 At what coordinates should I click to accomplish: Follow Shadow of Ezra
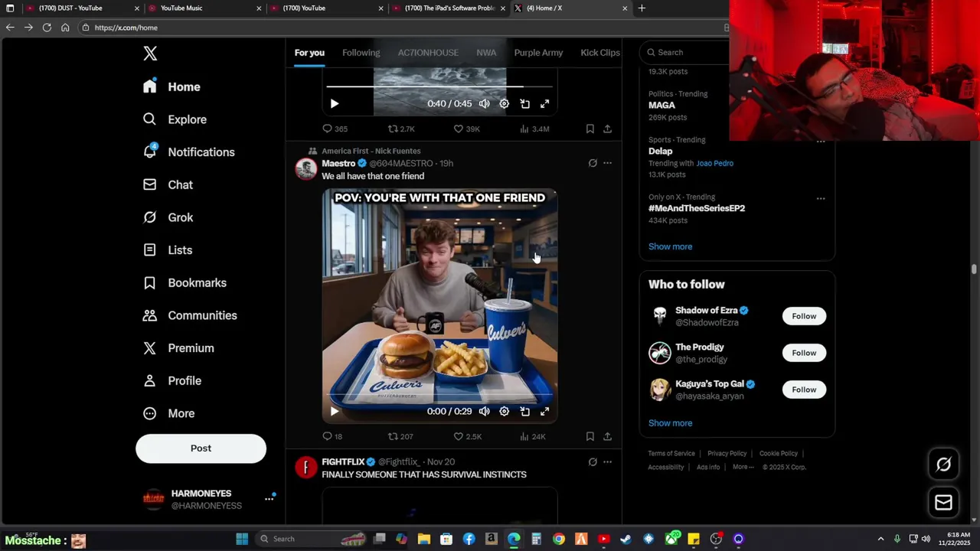pos(804,316)
